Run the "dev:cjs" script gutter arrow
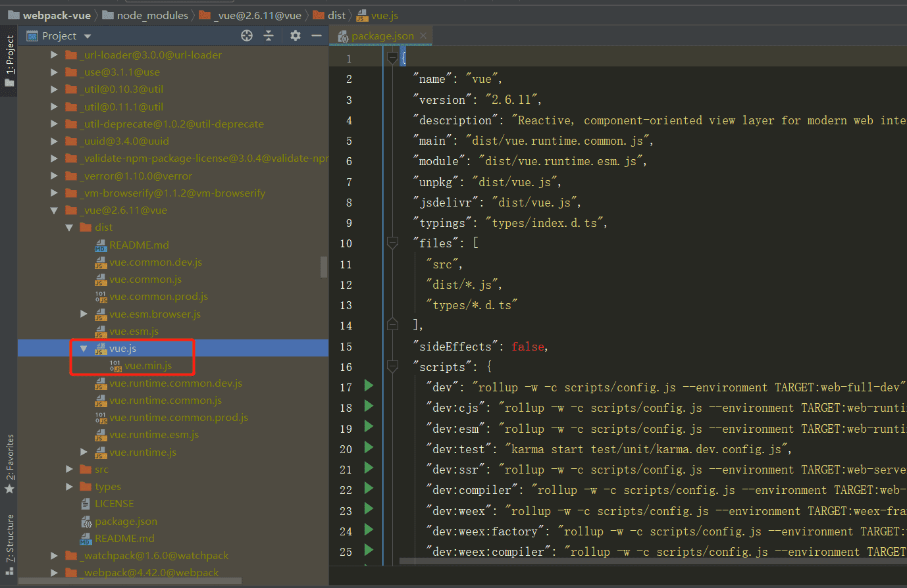The image size is (907, 588). pos(369,406)
